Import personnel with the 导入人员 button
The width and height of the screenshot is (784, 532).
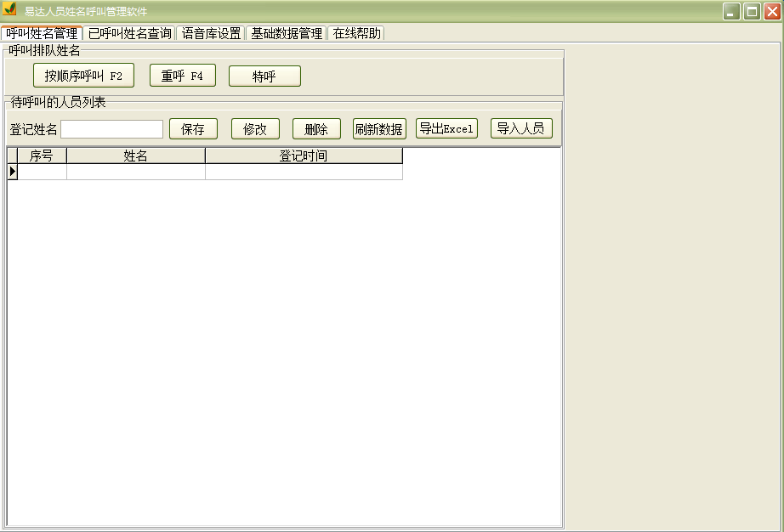[520, 128]
